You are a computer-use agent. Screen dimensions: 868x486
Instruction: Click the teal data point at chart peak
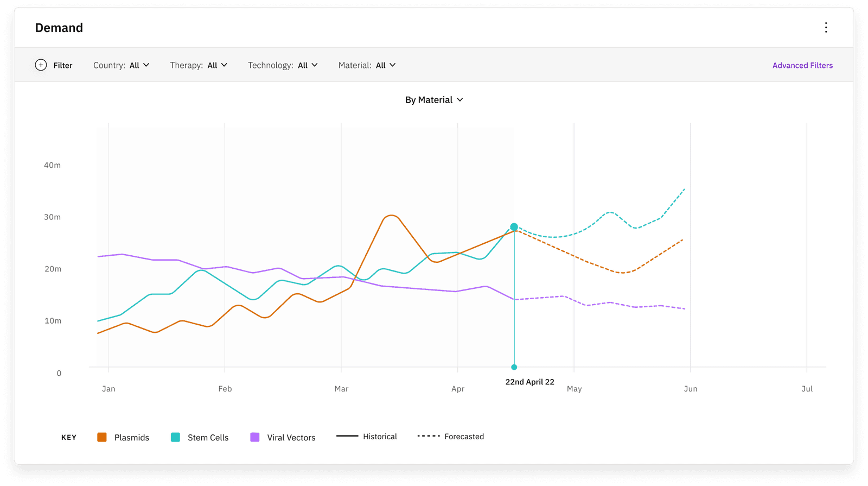coord(514,227)
